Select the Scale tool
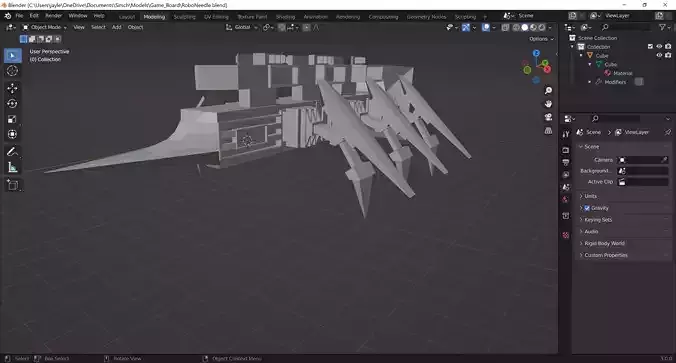 (x=13, y=119)
